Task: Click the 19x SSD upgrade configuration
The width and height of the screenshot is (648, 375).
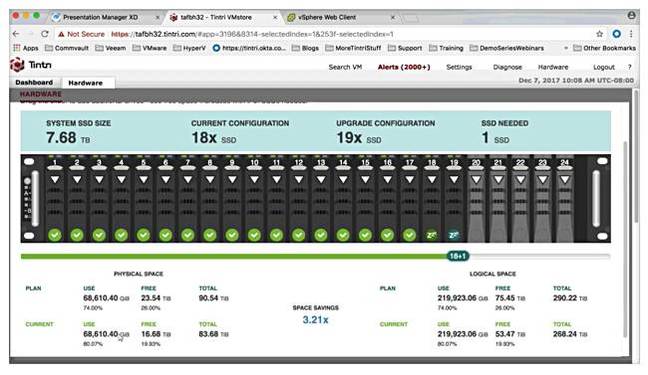Action: pos(359,138)
